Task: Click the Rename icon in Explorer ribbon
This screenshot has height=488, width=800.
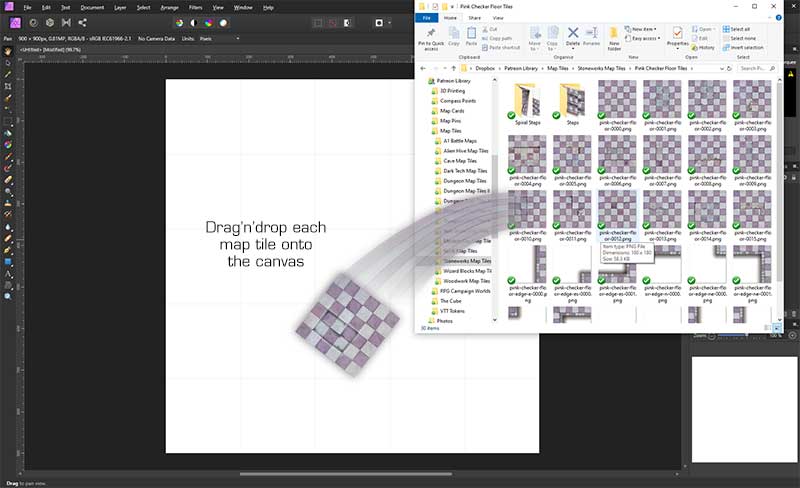Action: (591, 37)
